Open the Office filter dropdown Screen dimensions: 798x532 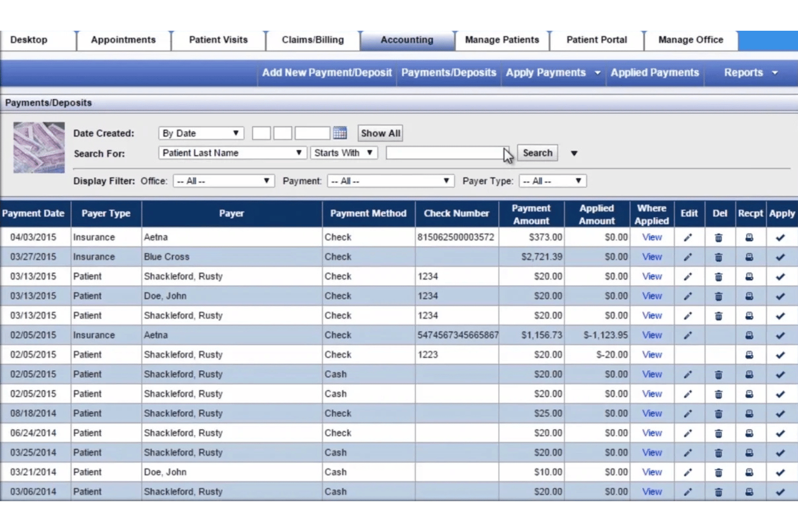coord(224,181)
